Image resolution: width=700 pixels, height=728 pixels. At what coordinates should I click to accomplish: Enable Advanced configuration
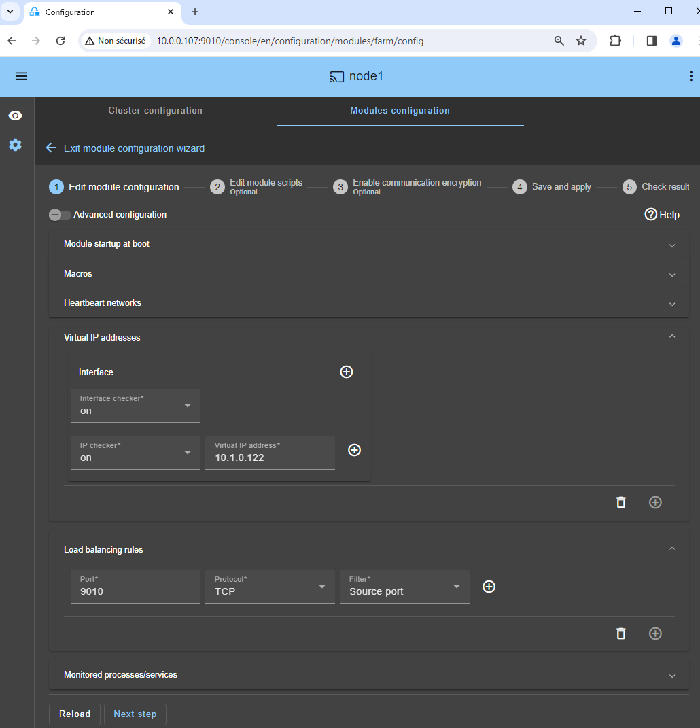pos(59,214)
